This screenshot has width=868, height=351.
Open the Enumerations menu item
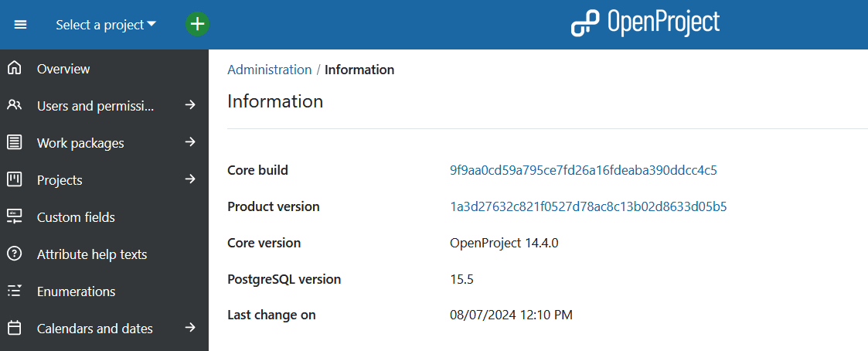76,291
